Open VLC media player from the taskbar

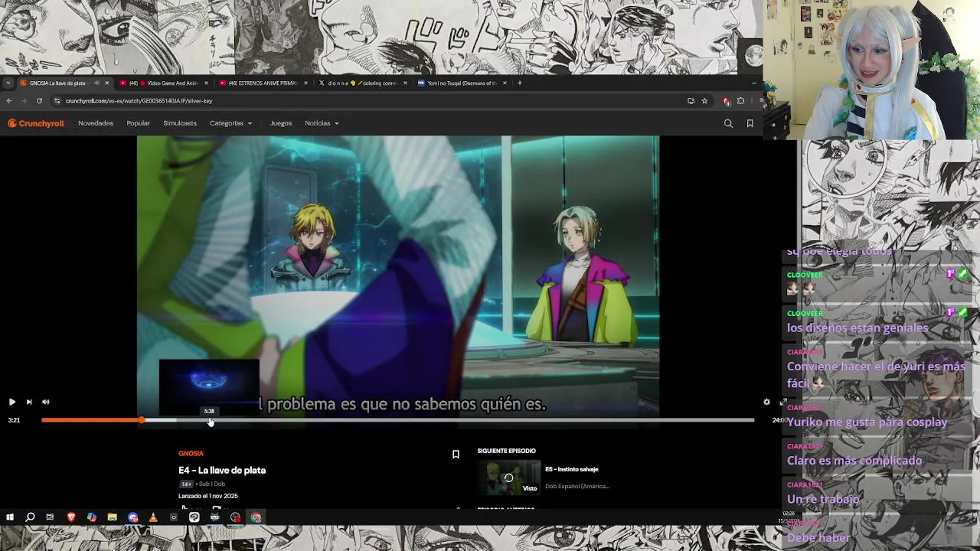[153, 517]
